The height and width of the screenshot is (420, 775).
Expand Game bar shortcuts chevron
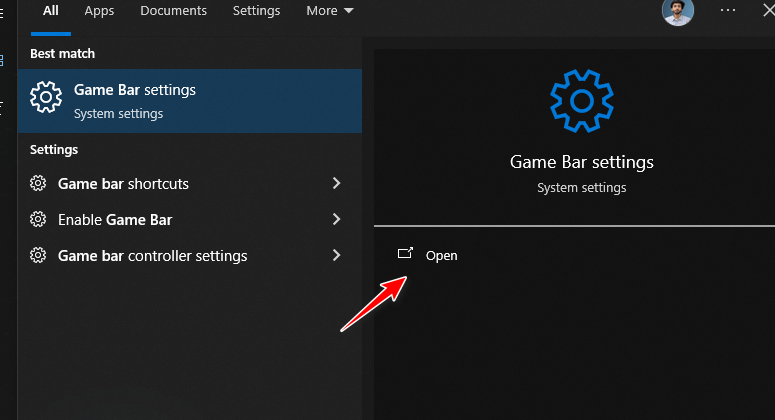(x=337, y=183)
